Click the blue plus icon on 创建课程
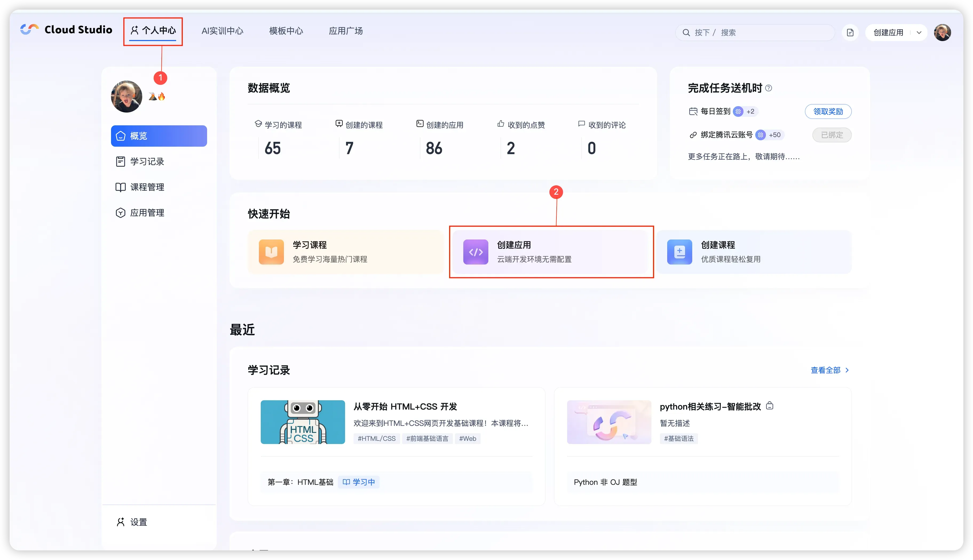The width and height of the screenshot is (973, 560). coord(679,252)
